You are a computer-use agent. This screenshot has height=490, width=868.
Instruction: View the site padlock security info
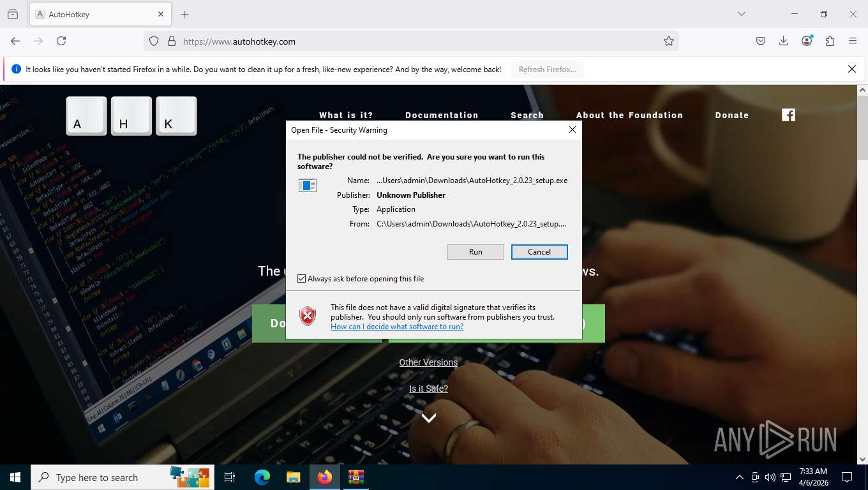(x=171, y=41)
